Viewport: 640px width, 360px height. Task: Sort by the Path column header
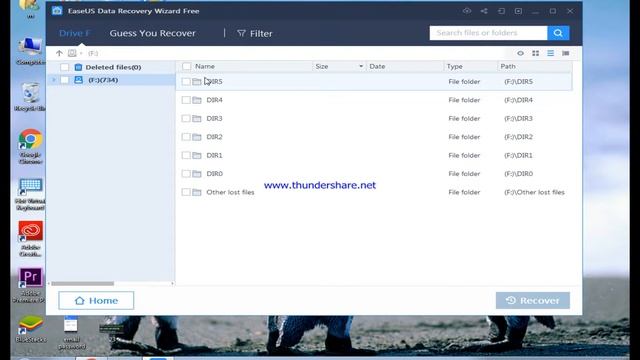coord(508,66)
